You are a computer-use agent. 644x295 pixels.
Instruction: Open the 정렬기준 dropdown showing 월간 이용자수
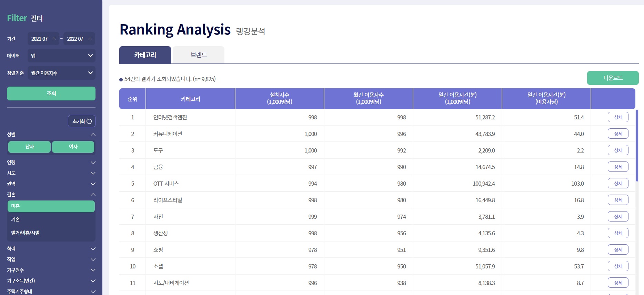(61, 73)
